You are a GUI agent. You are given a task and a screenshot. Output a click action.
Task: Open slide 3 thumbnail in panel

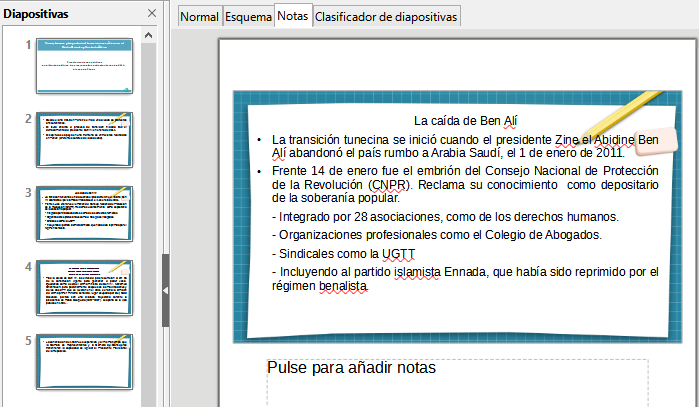pyautogui.click(x=85, y=213)
